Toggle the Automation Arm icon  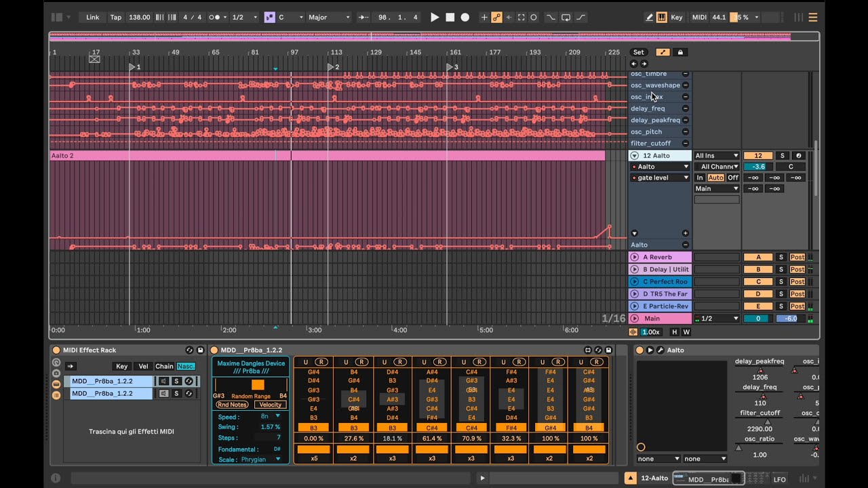click(x=496, y=17)
